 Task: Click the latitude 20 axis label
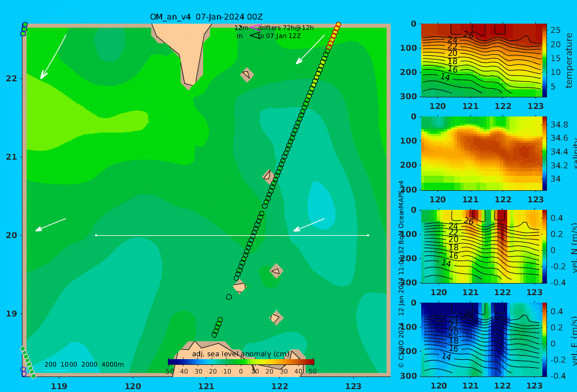(x=12, y=235)
